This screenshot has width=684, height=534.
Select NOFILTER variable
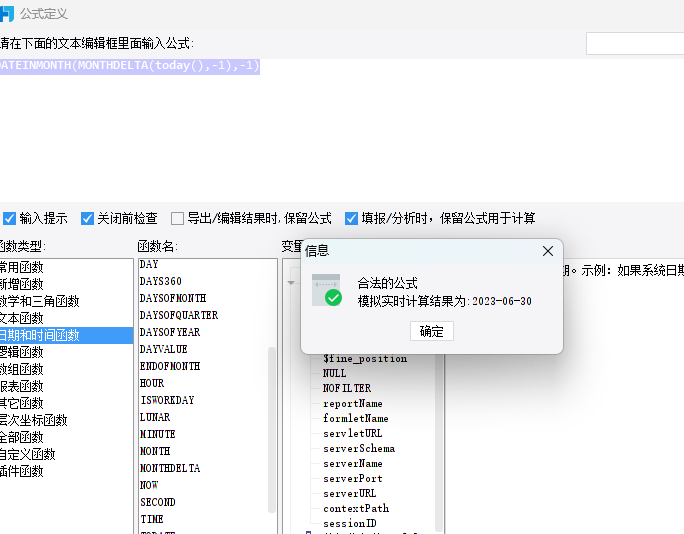pos(347,388)
